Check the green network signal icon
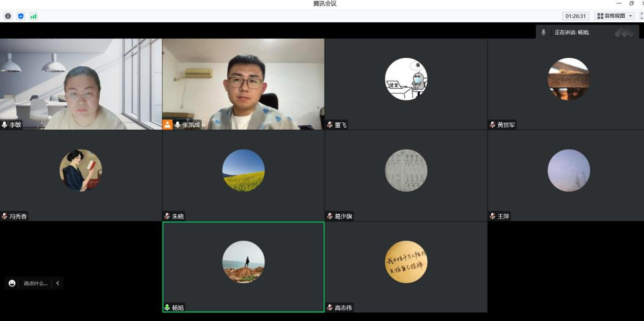The image size is (644, 321). [x=34, y=16]
